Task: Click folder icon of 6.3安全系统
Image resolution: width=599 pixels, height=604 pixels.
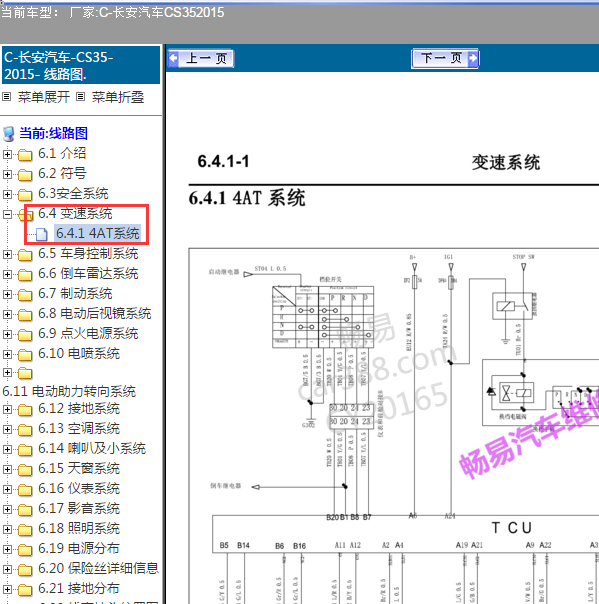Action: pos(25,195)
